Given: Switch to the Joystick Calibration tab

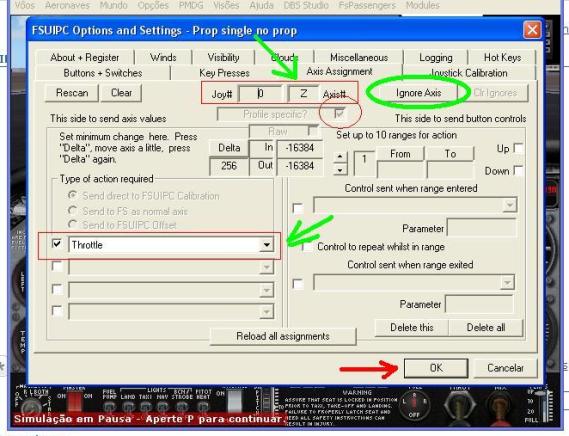Looking at the screenshot, I should (468, 73).
